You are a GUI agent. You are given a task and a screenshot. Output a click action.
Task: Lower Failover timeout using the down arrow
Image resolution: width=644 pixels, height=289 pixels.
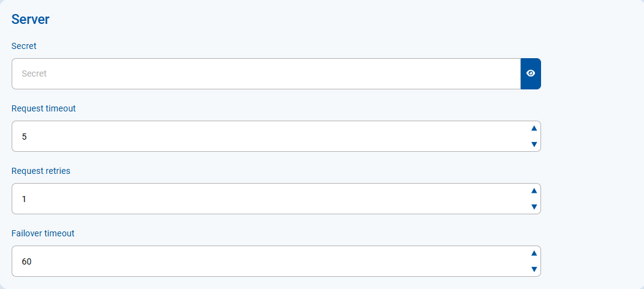[534, 269]
